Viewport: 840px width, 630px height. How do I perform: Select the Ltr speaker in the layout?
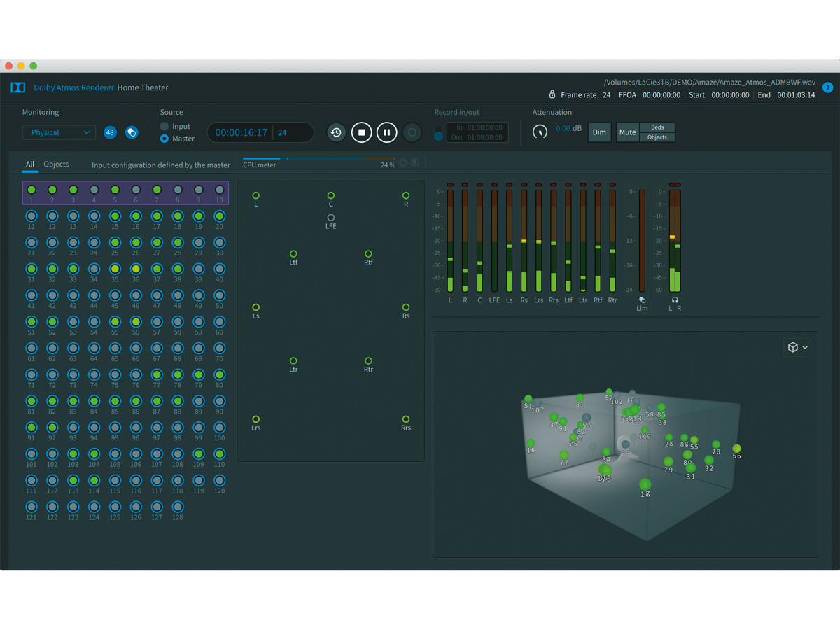293,361
